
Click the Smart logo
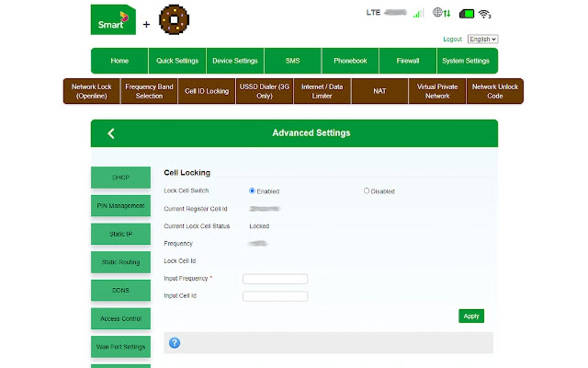[x=112, y=19]
